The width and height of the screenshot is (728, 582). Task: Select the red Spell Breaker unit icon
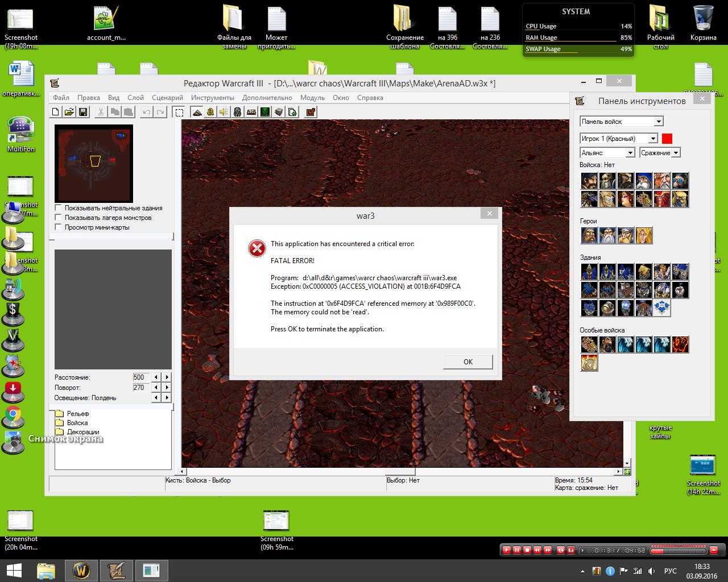coord(662,199)
